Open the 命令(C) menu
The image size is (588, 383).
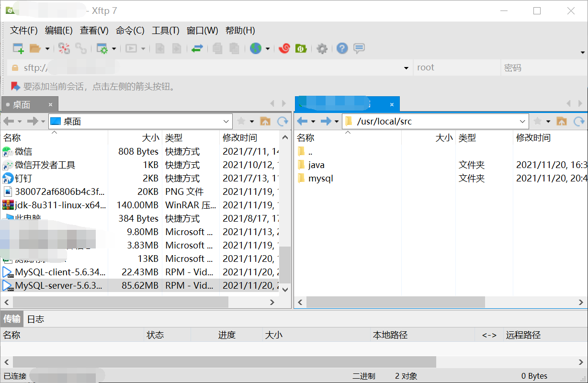(130, 31)
